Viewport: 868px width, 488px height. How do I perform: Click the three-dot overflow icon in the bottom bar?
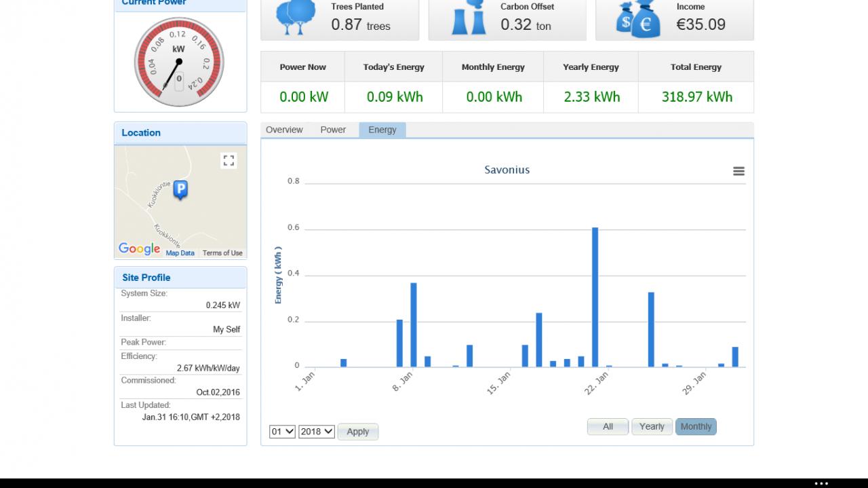821,483
